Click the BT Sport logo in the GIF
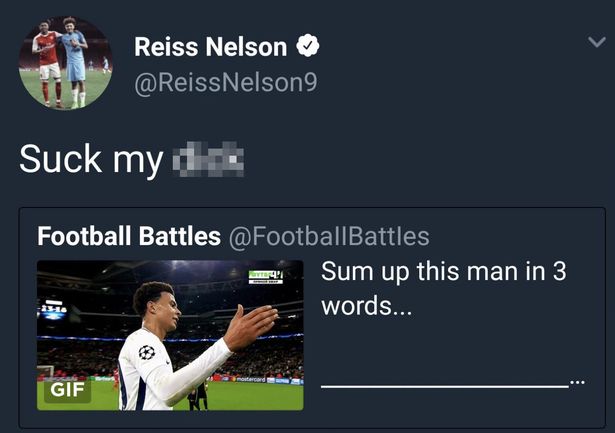615x433 pixels. coord(266,276)
